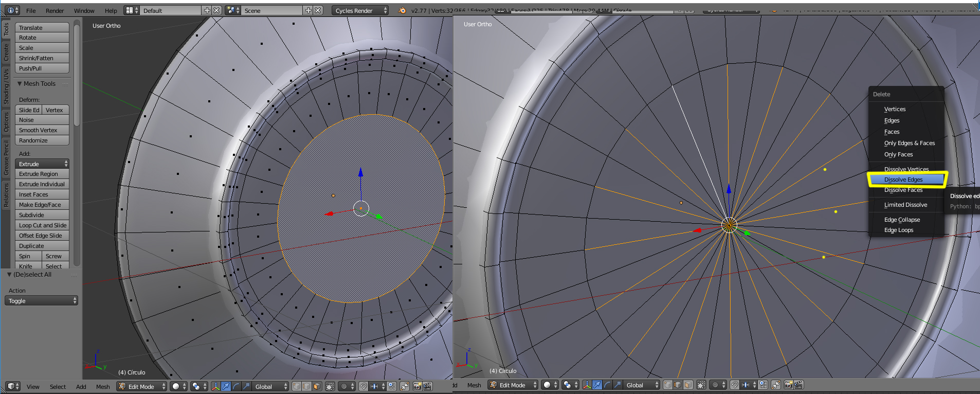The height and width of the screenshot is (394, 980).
Task: Open the Cycles Render engine dropdown
Action: click(360, 10)
